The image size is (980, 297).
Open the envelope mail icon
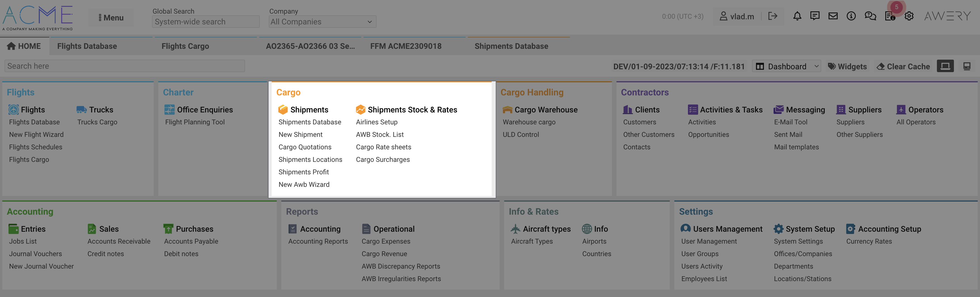pyautogui.click(x=833, y=16)
